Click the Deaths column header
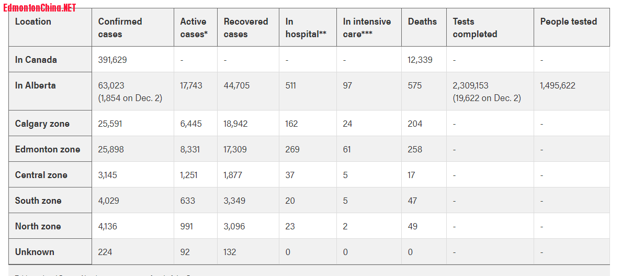This screenshot has width=644, height=276. point(424,27)
